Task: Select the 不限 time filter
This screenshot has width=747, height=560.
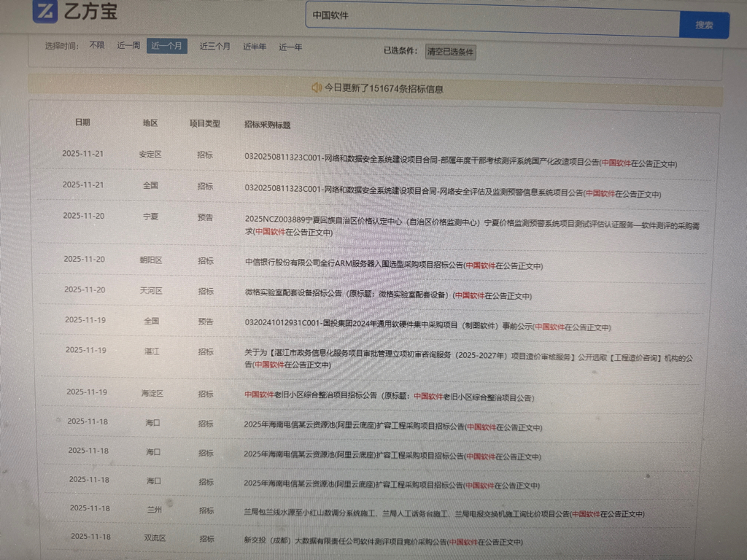Action: 97,45
